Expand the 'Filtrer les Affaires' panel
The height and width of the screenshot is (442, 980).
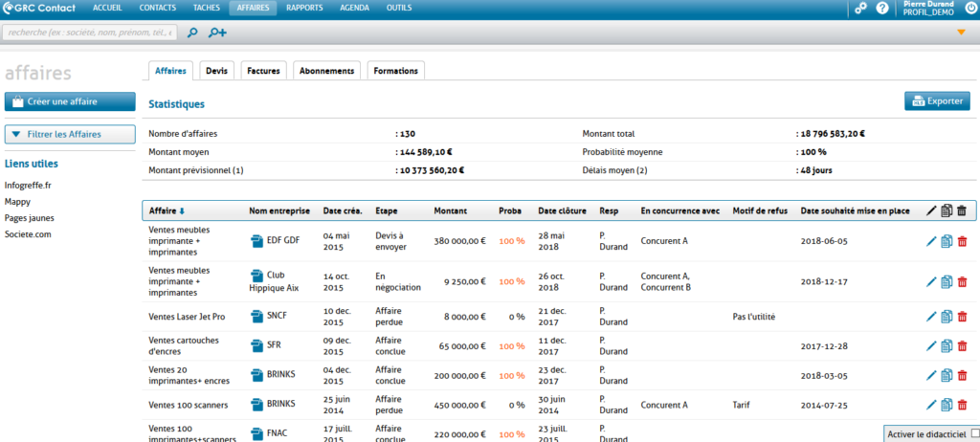coord(70,134)
